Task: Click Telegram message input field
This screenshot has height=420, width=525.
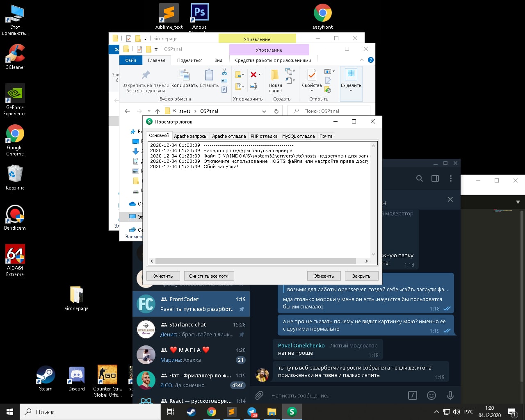Action: point(336,395)
